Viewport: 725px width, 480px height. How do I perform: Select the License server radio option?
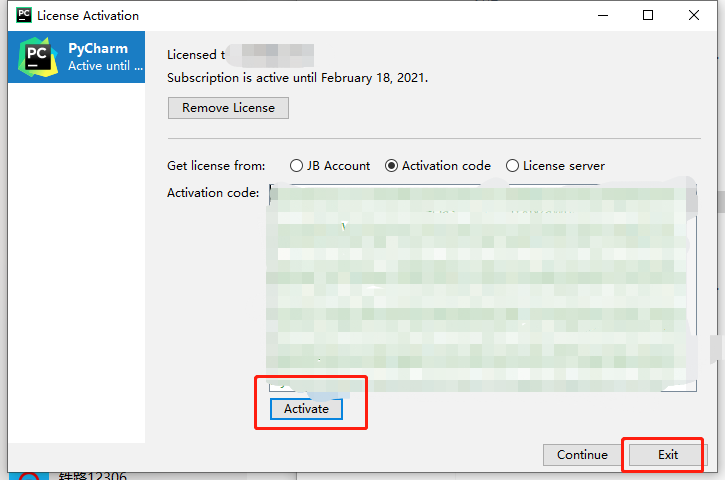pos(555,166)
